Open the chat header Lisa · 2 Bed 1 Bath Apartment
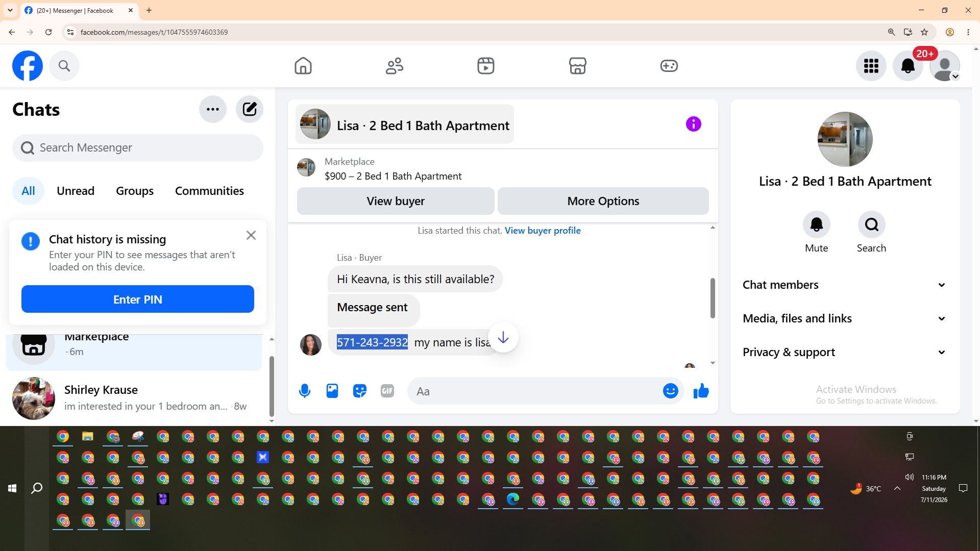980x551 pixels. point(405,124)
